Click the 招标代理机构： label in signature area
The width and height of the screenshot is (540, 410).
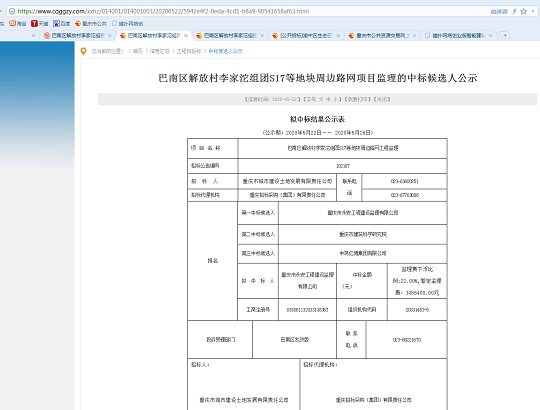click(x=320, y=365)
